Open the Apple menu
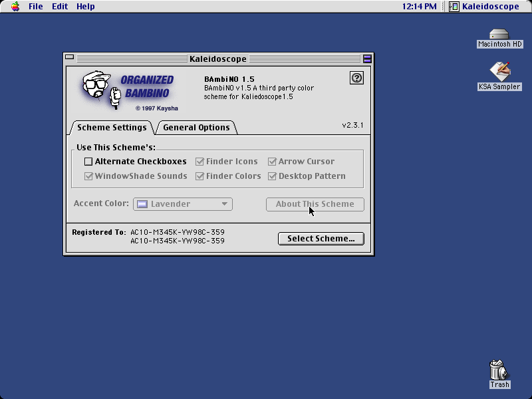The image size is (532, 399). click(x=15, y=7)
